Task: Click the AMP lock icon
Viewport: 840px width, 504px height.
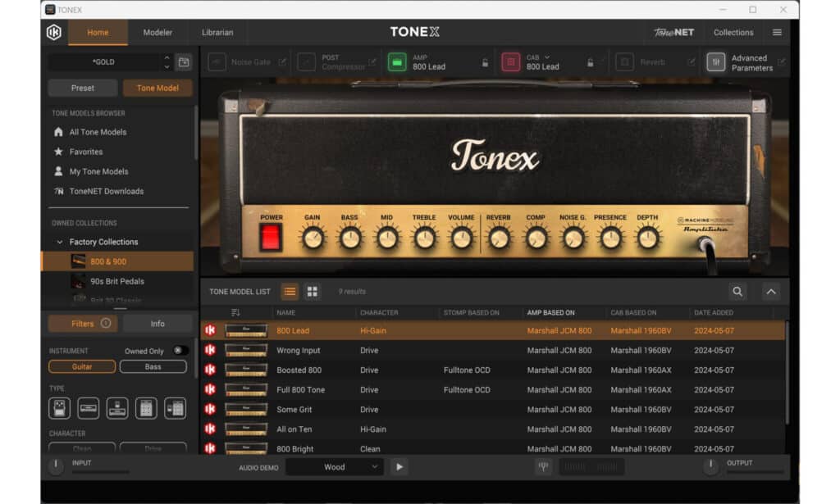Action: coord(485,62)
